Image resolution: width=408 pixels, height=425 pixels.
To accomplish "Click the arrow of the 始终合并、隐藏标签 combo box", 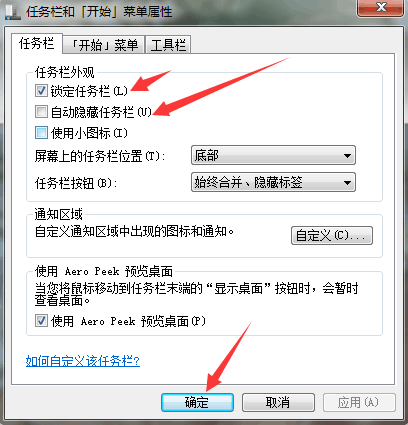I will (347, 183).
